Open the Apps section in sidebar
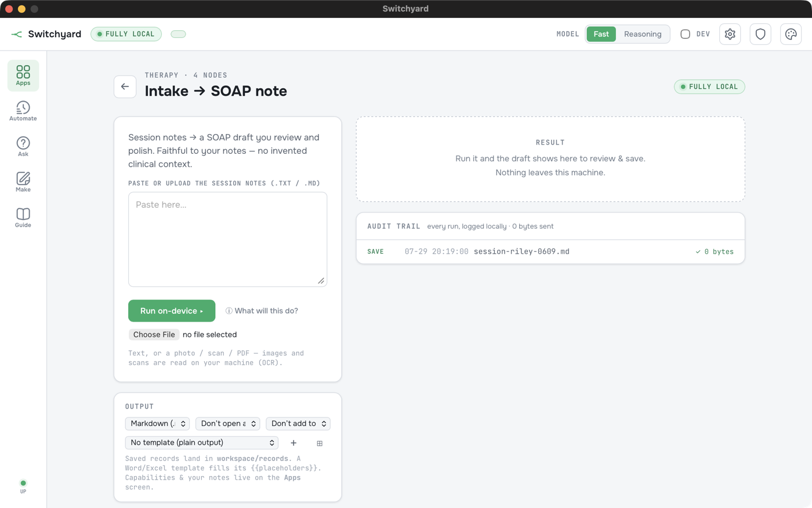The width and height of the screenshot is (812, 508). tap(23, 75)
